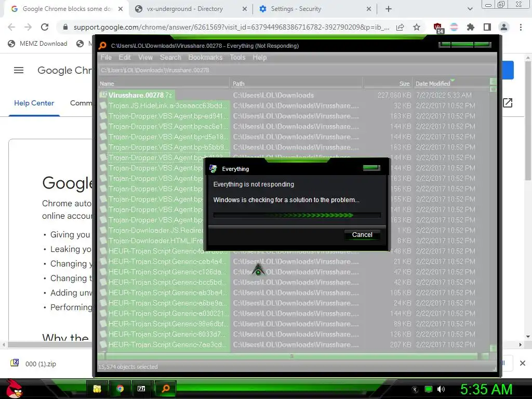
Task: Close the Settings - Security tab
Action: point(369,9)
